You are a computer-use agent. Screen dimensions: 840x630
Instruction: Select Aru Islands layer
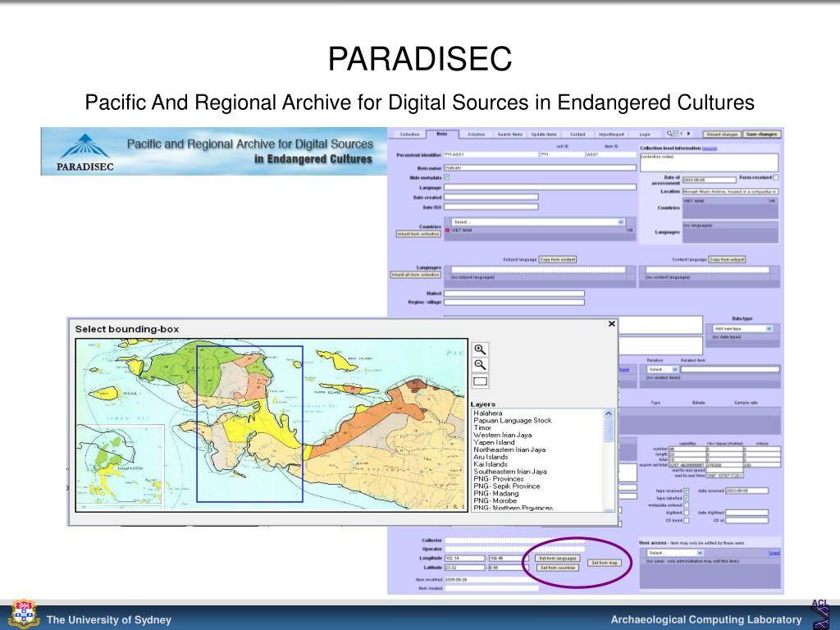[x=491, y=457]
